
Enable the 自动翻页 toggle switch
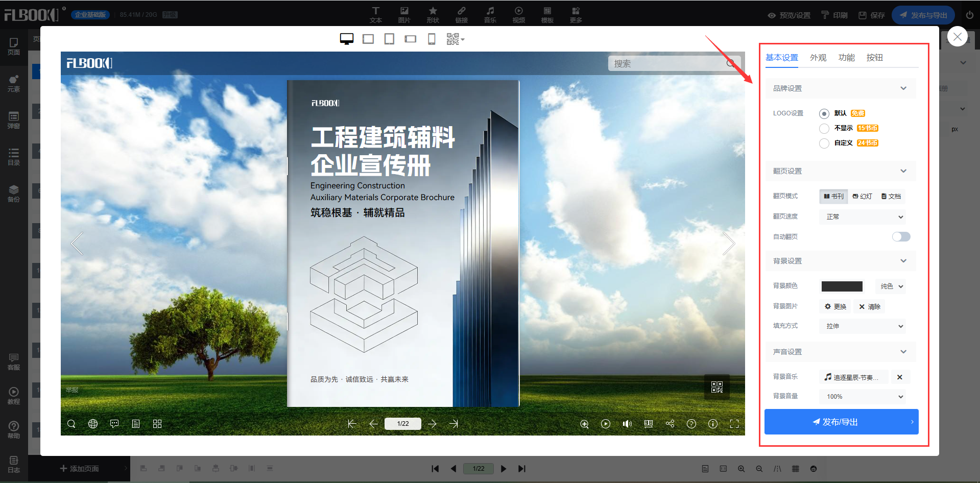901,237
